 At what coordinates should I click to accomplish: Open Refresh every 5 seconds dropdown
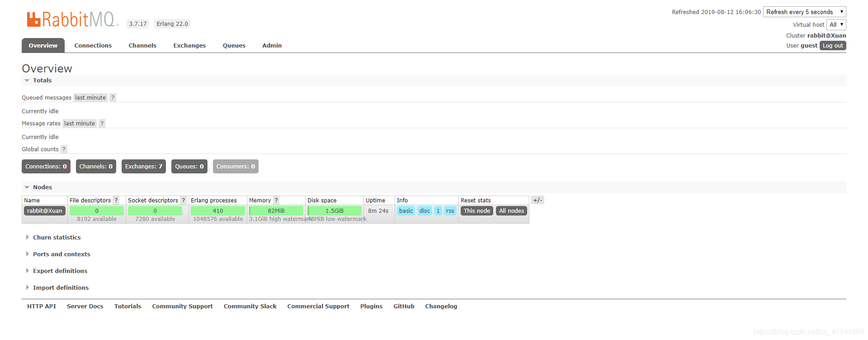tap(805, 12)
